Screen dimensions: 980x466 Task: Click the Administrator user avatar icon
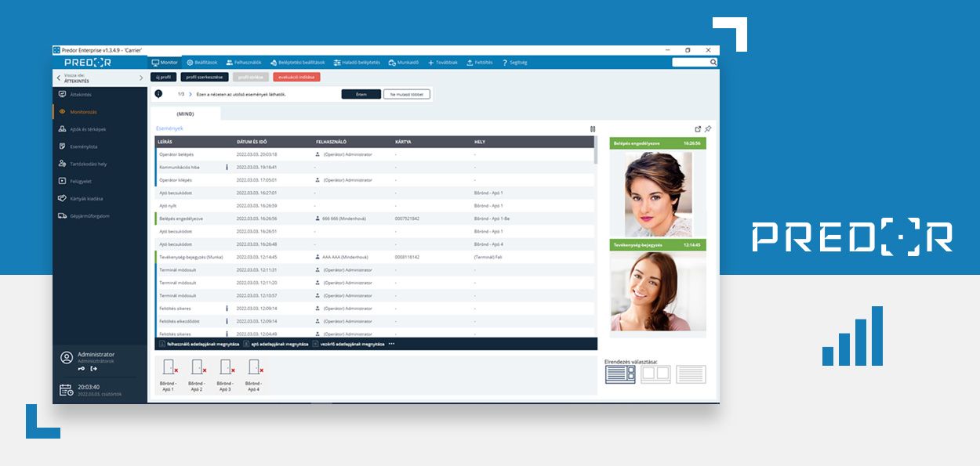tap(67, 357)
